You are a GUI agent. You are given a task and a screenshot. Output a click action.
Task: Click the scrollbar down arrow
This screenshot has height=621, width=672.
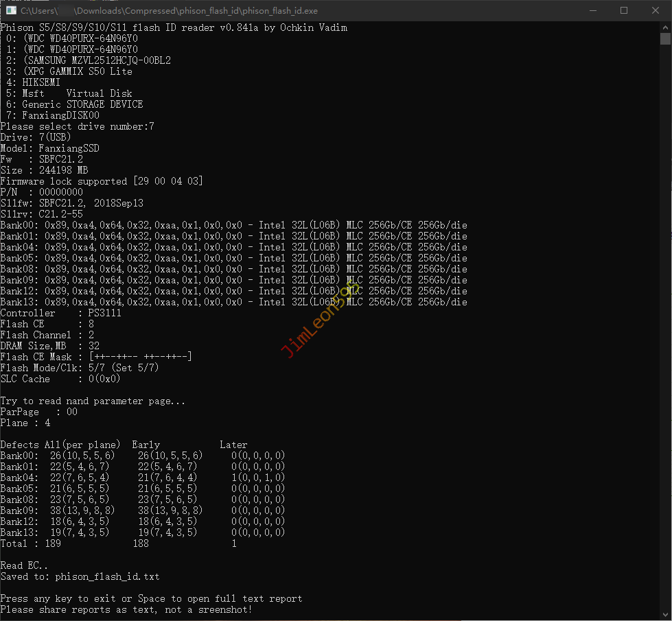[x=665, y=615]
